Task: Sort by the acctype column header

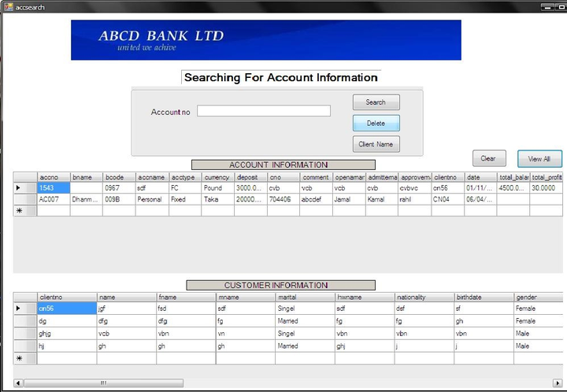Action: [185, 177]
